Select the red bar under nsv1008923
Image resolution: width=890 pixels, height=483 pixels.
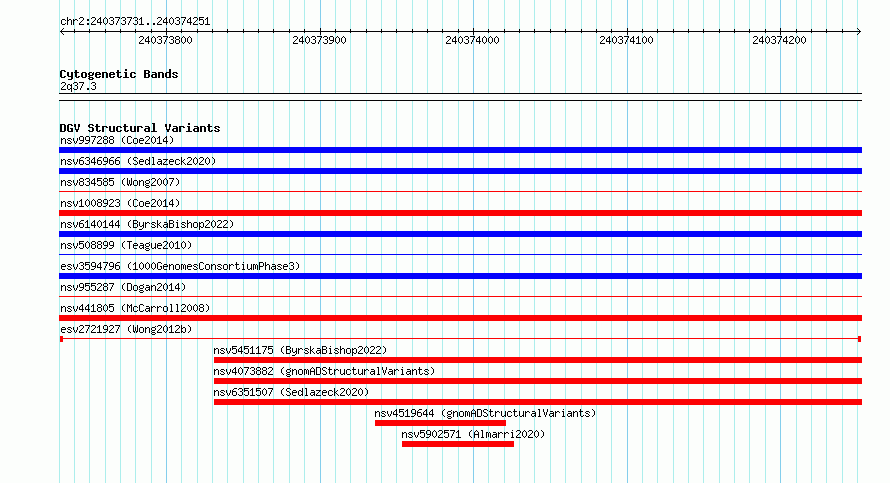[460, 213]
